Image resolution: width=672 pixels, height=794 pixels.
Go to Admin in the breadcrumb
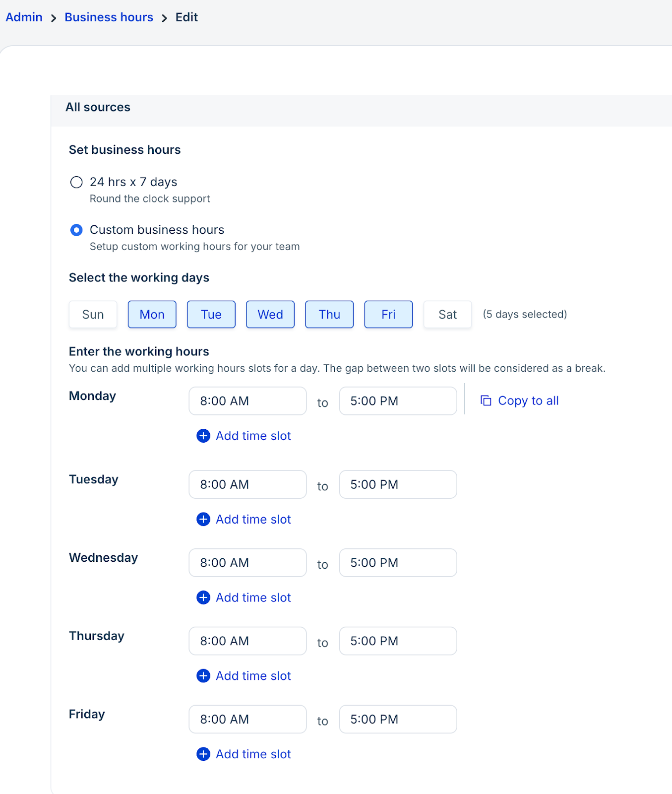click(24, 17)
